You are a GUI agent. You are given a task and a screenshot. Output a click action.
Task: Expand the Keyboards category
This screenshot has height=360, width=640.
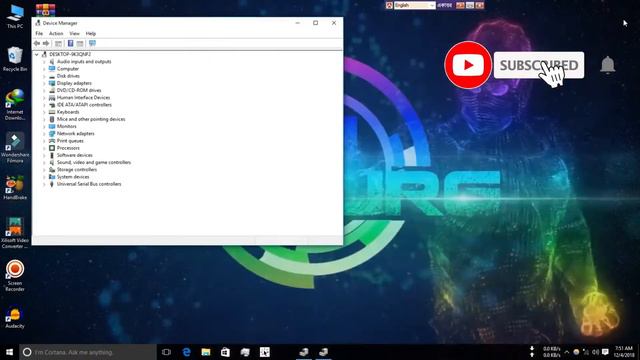tap(44, 112)
